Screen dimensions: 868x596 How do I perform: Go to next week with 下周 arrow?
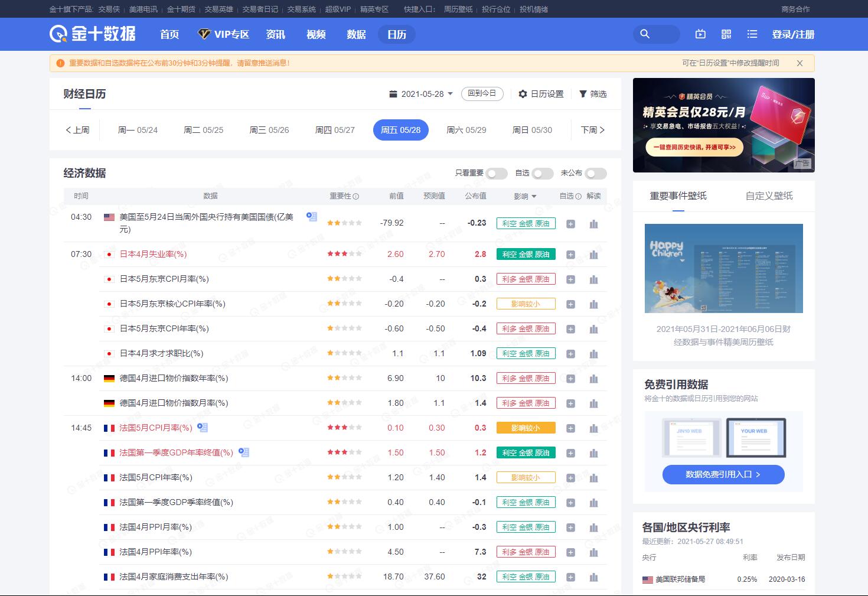click(x=593, y=130)
